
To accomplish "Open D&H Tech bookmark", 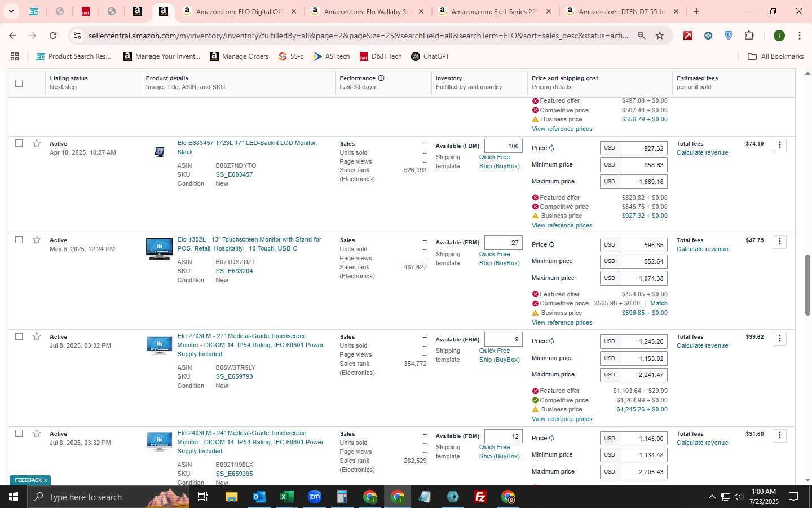I will pyautogui.click(x=381, y=56).
